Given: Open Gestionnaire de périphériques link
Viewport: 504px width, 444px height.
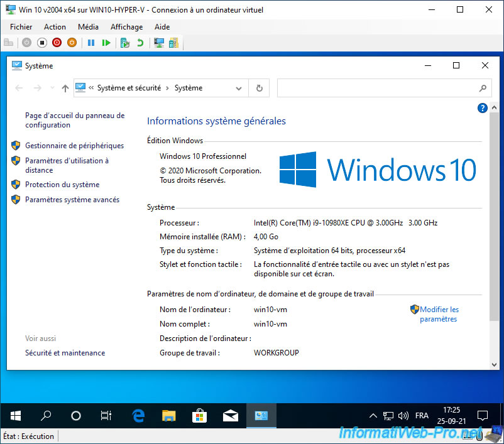Looking at the screenshot, I should coord(74,146).
